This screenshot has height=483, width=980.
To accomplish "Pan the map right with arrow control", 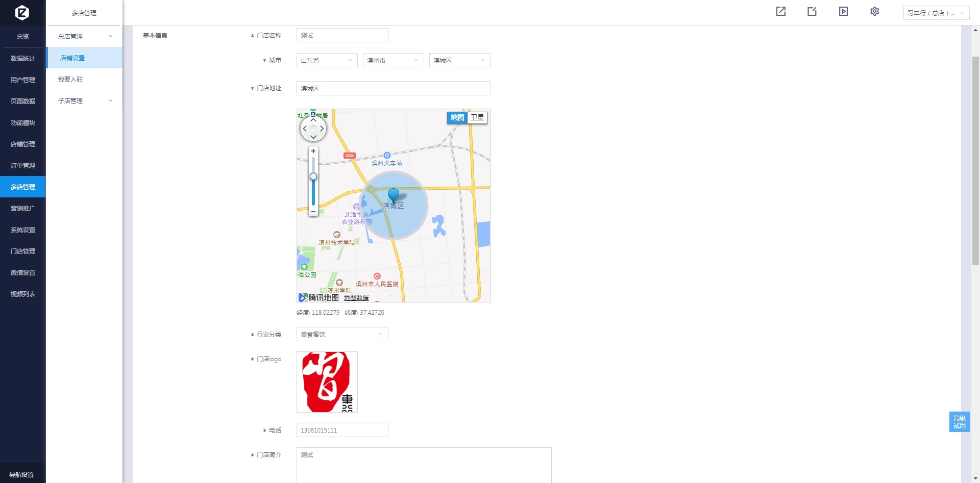I will tap(322, 129).
